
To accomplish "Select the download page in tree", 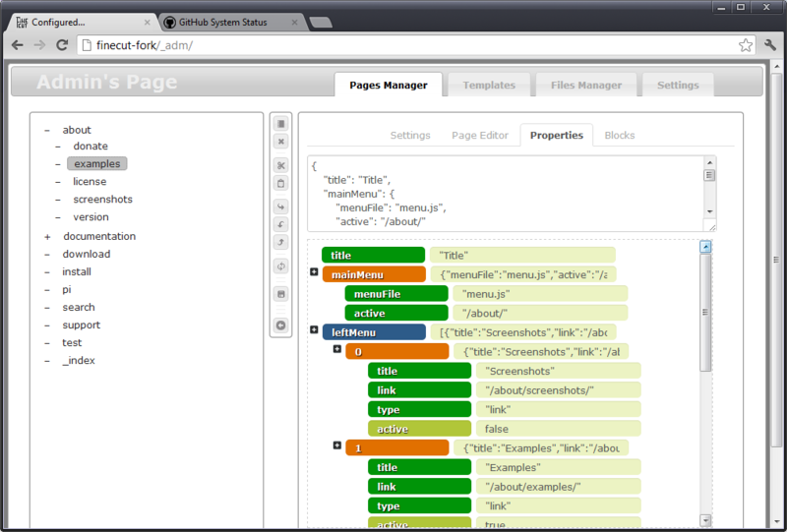I will (x=87, y=254).
